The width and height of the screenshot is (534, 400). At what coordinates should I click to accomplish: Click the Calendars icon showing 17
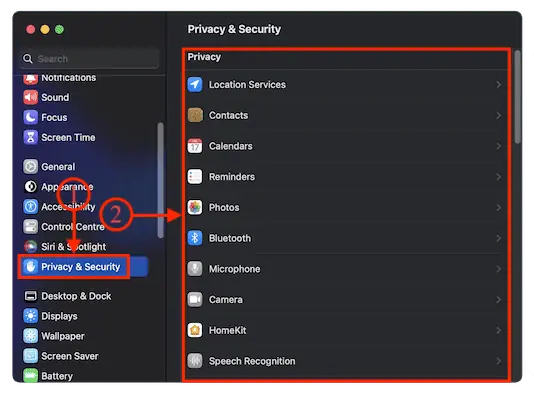pos(195,146)
